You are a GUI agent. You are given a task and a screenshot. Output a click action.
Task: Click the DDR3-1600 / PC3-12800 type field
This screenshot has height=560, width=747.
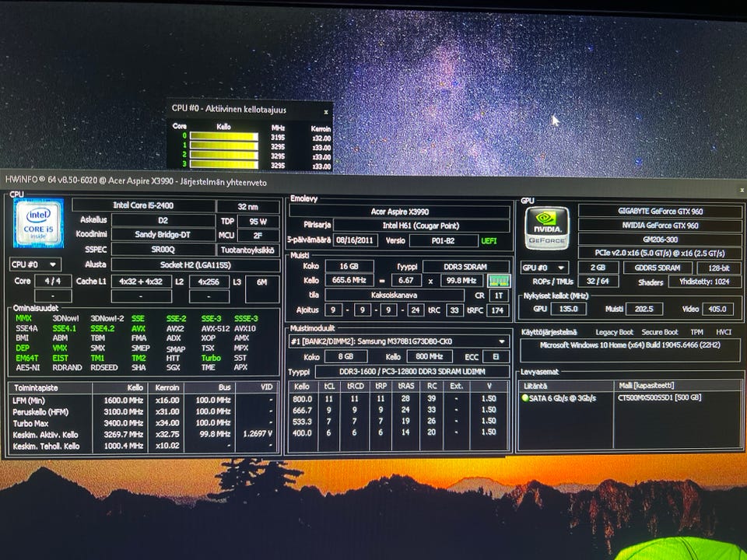(x=412, y=372)
